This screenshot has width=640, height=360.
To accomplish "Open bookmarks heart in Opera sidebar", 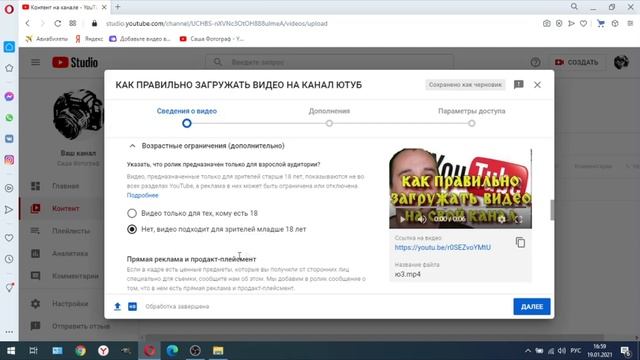I will pyautogui.click(x=9, y=238).
